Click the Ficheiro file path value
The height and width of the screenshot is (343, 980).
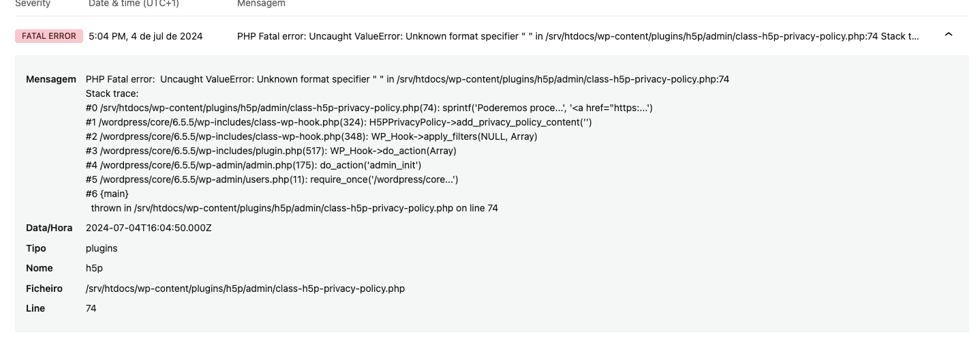tap(245, 288)
